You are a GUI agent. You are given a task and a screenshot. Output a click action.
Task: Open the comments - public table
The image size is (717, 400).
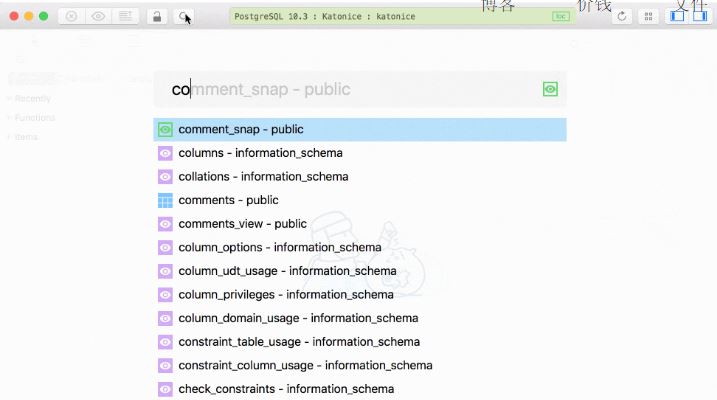[360, 200]
